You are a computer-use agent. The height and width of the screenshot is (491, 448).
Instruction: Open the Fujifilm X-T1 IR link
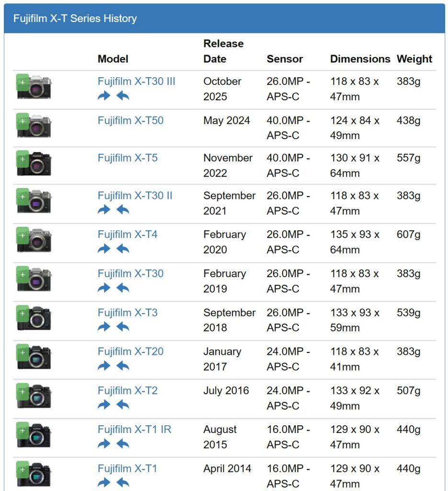point(134,430)
